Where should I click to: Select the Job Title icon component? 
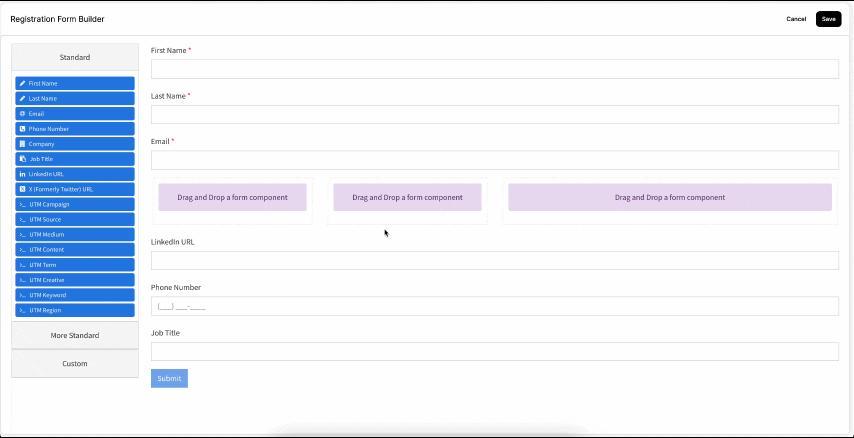tap(74, 159)
